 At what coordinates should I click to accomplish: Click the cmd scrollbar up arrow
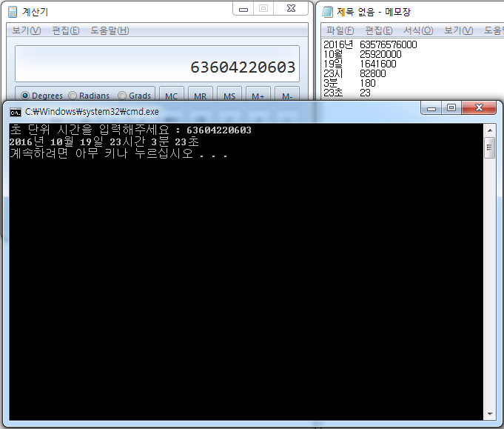coord(490,130)
